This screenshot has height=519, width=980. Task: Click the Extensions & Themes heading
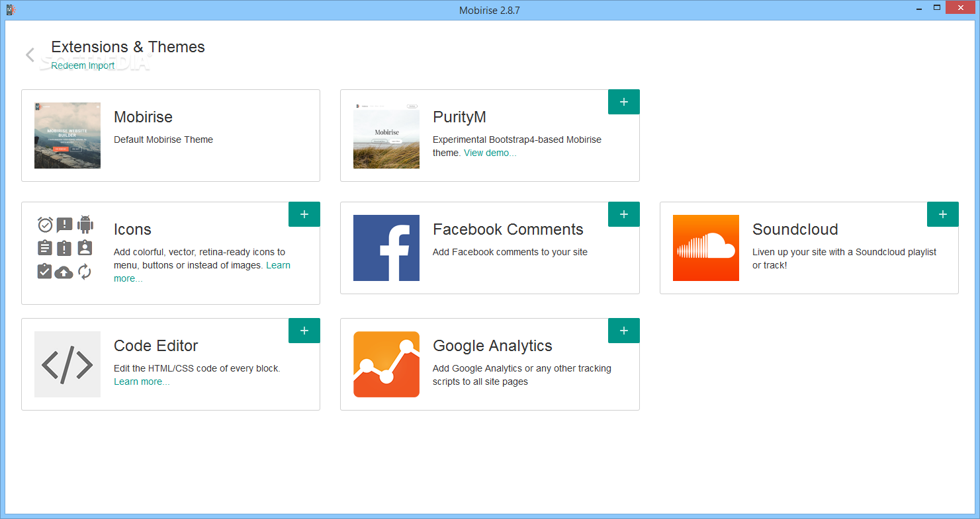click(x=128, y=47)
